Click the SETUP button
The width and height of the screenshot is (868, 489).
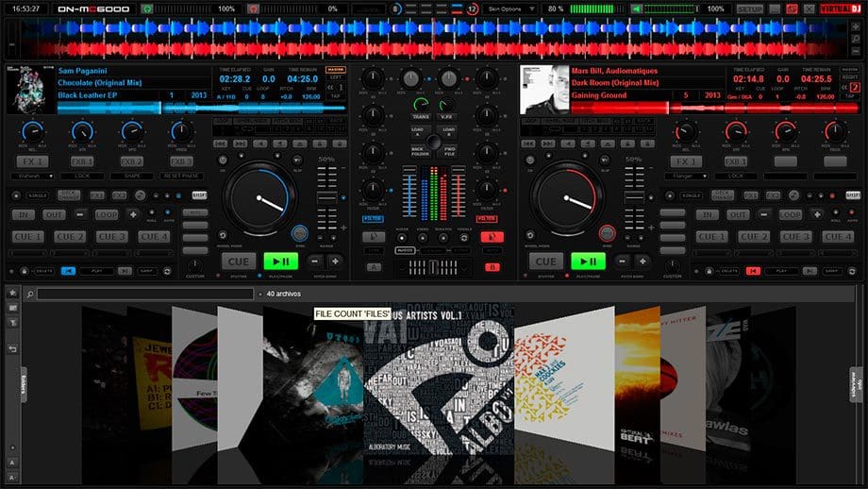[x=749, y=8]
